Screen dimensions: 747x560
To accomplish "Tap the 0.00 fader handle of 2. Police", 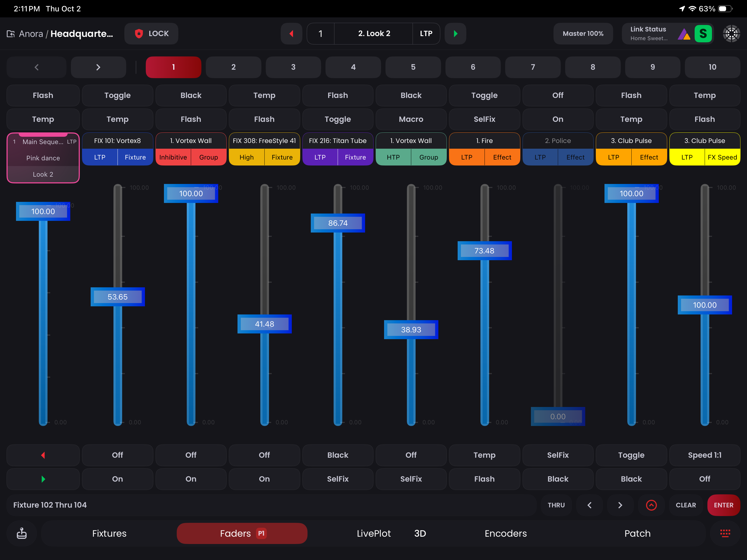I will pyautogui.click(x=558, y=416).
